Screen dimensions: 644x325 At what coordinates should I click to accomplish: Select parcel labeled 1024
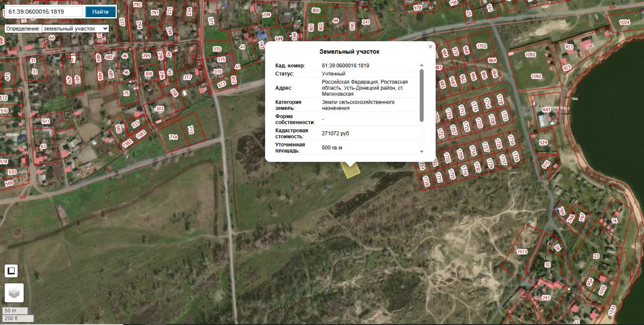(x=624, y=22)
